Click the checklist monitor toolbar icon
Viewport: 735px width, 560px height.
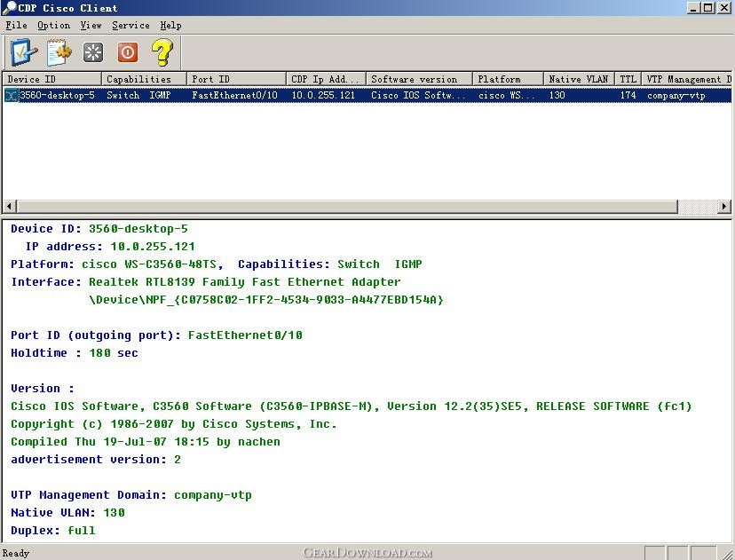click(x=23, y=52)
